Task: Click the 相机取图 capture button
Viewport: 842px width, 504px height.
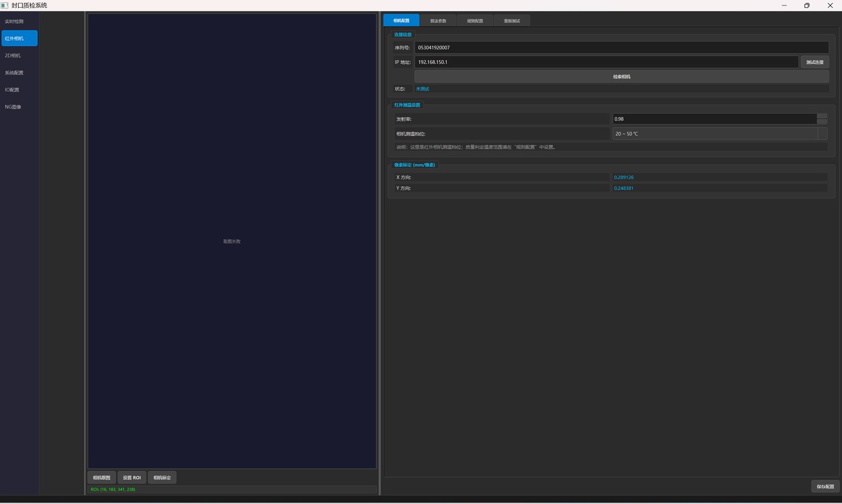Action: pyautogui.click(x=102, y=478)
